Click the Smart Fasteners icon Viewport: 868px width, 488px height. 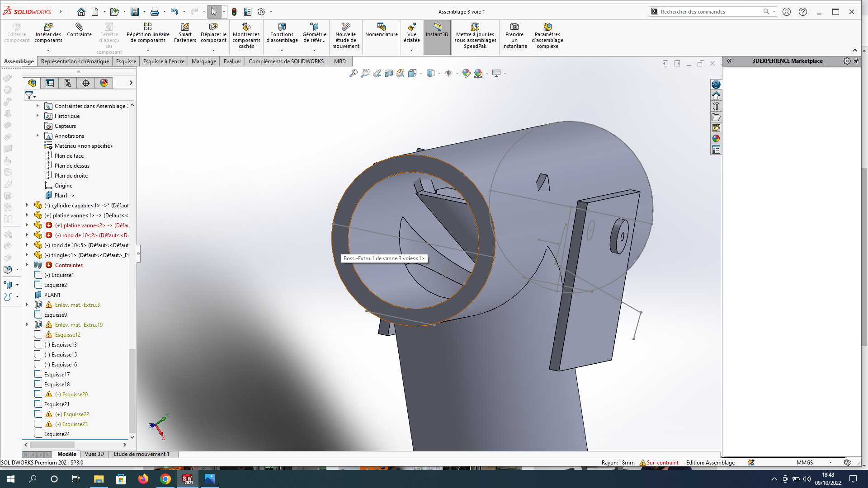pos(185,27)
